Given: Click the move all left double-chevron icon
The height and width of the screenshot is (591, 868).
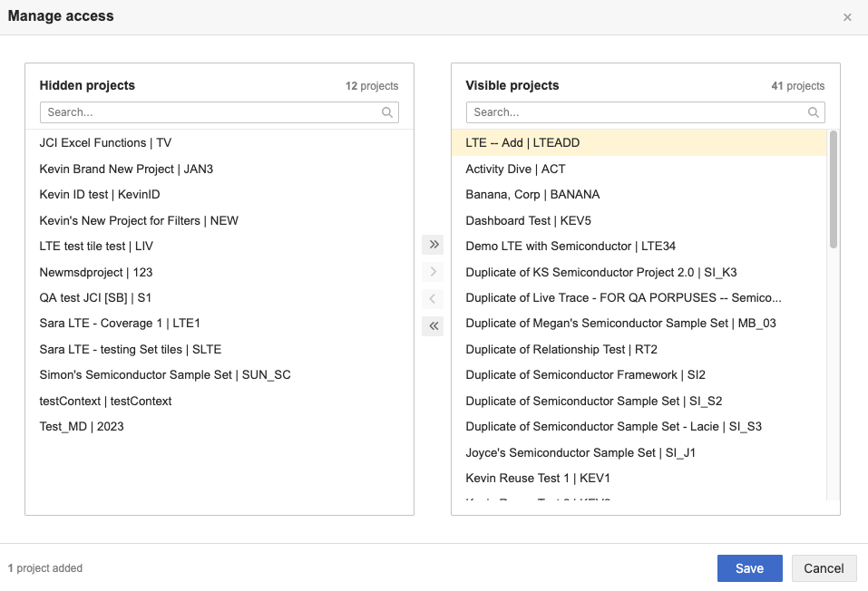Looking at the screenshot, I should pos(434,325).
